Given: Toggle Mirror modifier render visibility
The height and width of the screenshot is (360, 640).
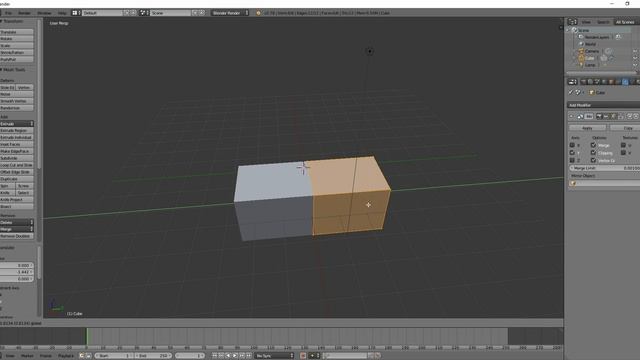Looking at the screenshot, I should [x=599, y=116].
